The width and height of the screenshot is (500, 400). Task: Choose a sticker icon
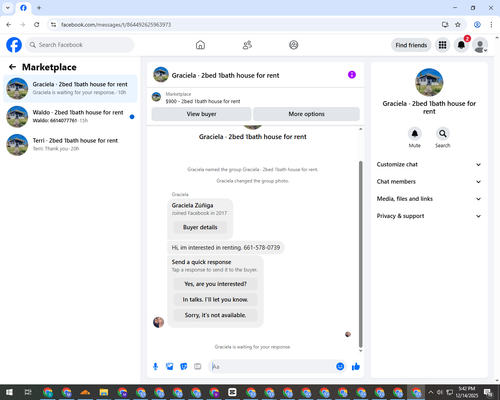[x=184, y=367]
